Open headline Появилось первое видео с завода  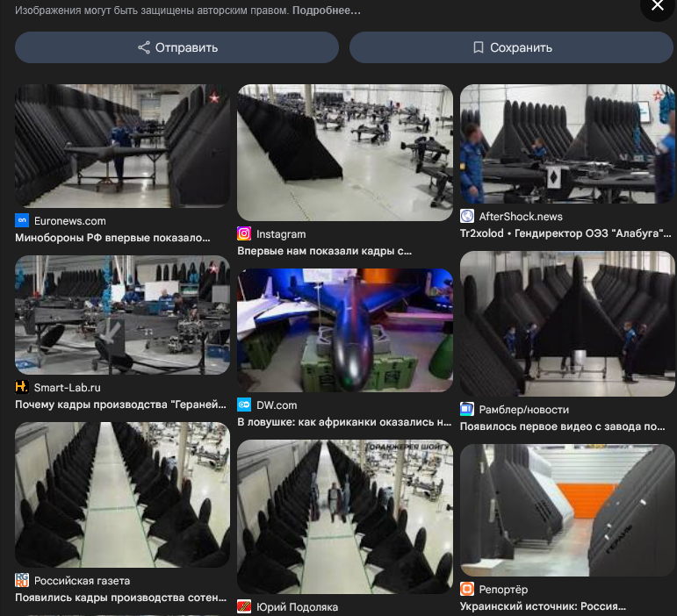coord(562,426)
